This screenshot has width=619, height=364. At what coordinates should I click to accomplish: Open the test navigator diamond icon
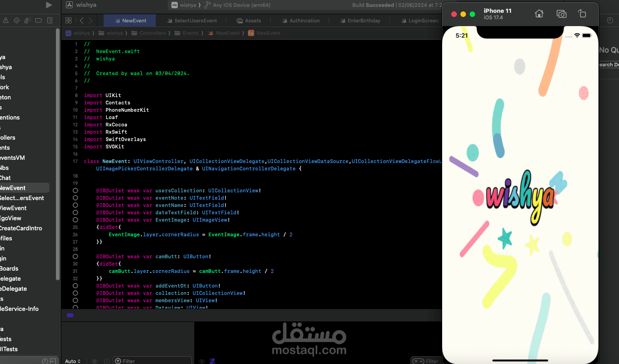tap(16, 20)
